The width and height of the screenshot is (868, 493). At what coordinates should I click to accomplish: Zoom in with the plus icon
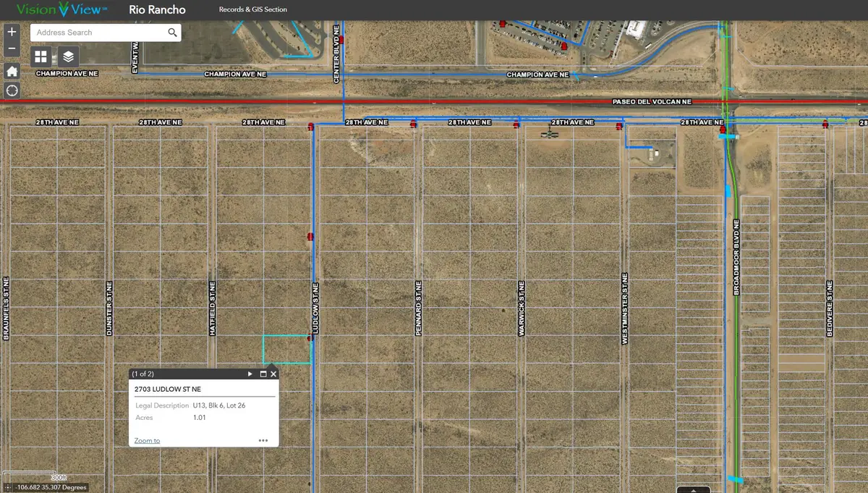pos(11,31)
